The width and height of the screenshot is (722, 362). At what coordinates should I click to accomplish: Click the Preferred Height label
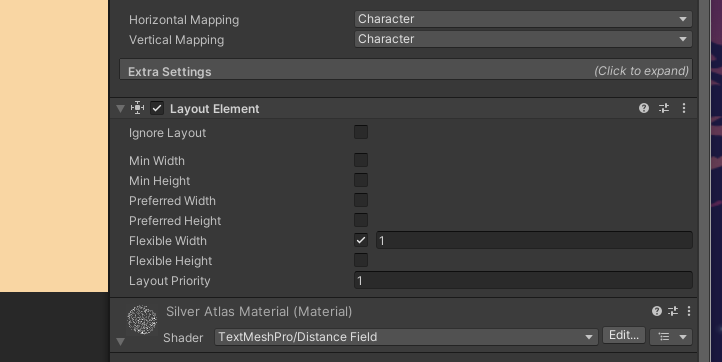click(x=175, y=221)
